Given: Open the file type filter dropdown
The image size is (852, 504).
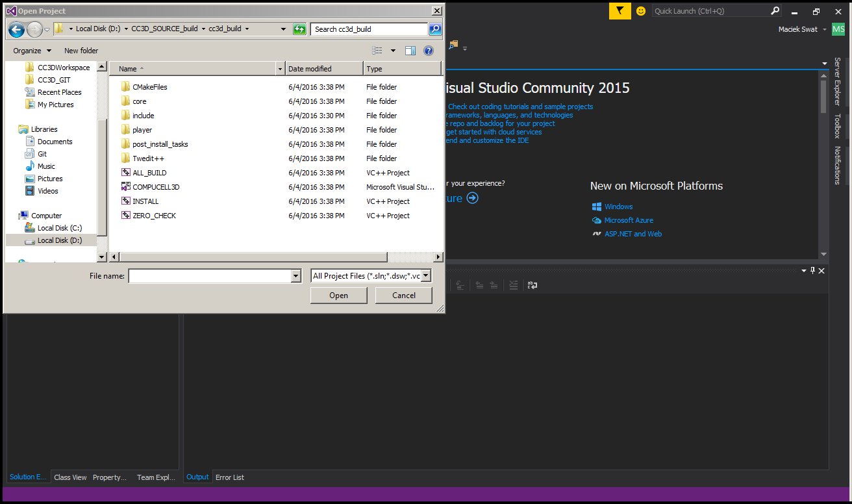Looking at the screenshot, I should pyautogui.click(x=426, y=276).
